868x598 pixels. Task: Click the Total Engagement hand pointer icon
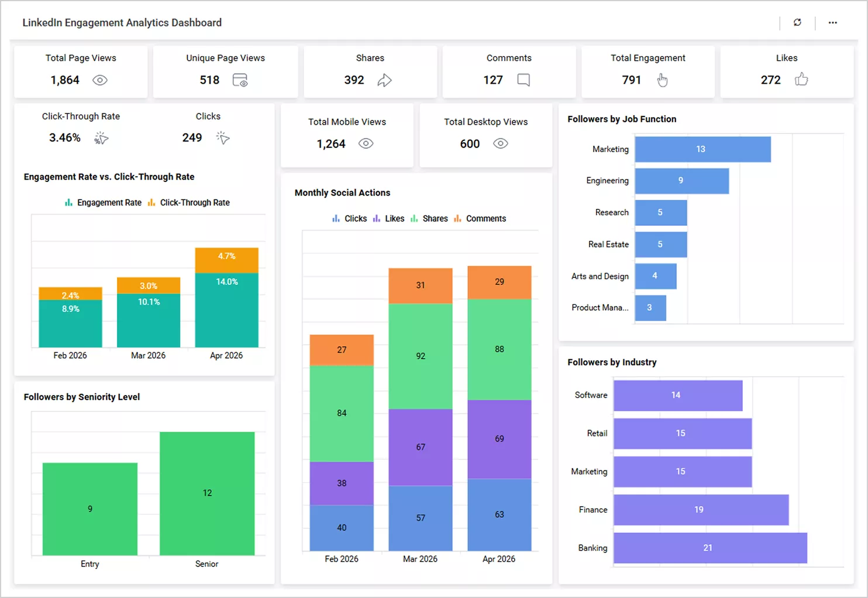662,80
